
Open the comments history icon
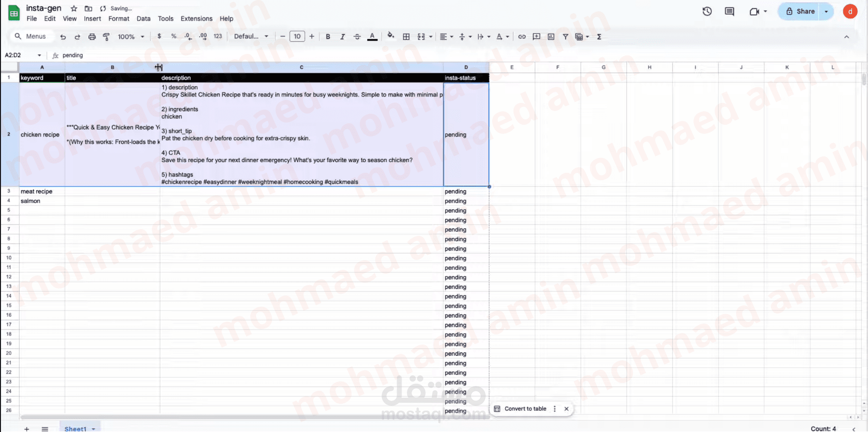(729, 11)
